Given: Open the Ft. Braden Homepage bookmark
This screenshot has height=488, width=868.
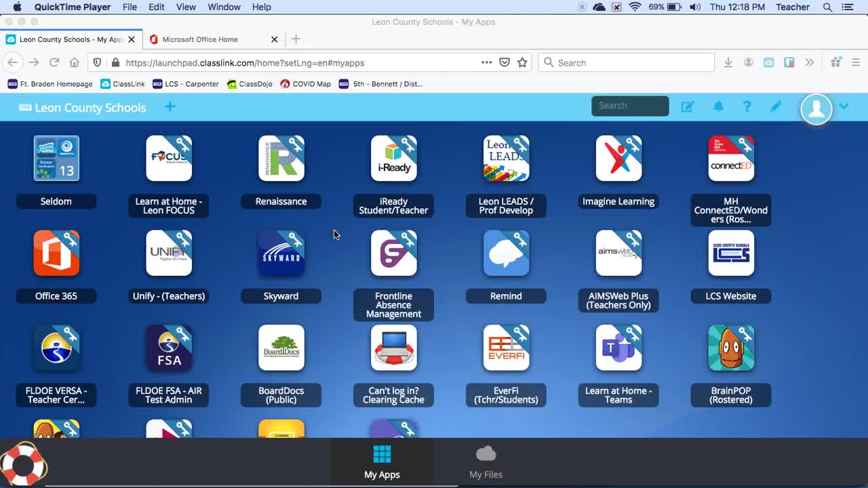Looking at the screenshot, I should (x=50, y=84).
